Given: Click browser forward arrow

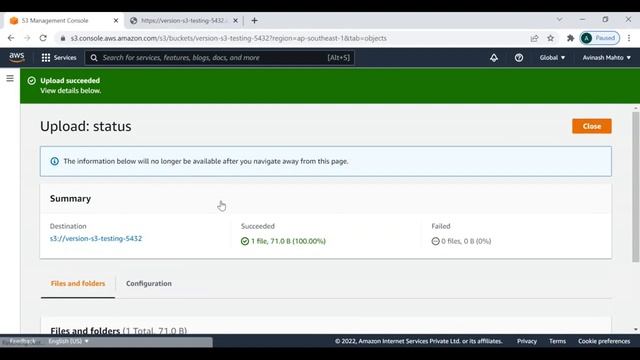Looking at the screenshot, I should pyautogui.click(x=27, y=38).
